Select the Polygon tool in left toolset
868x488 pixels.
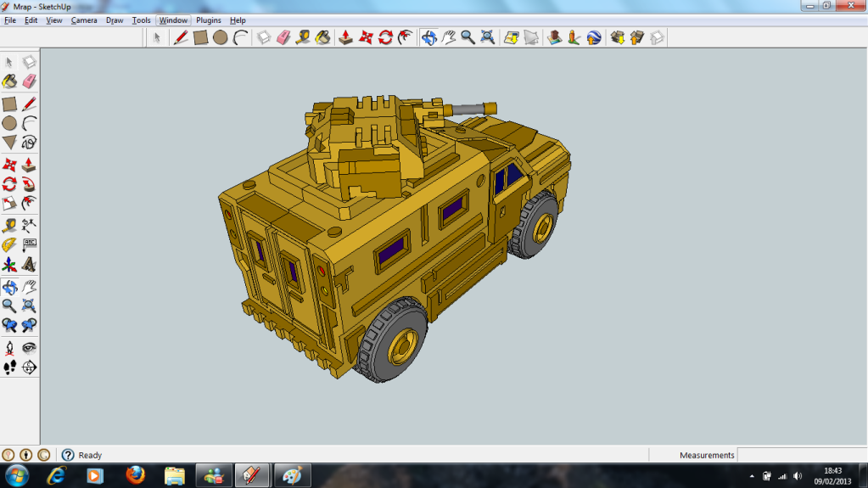pos(9,143)
